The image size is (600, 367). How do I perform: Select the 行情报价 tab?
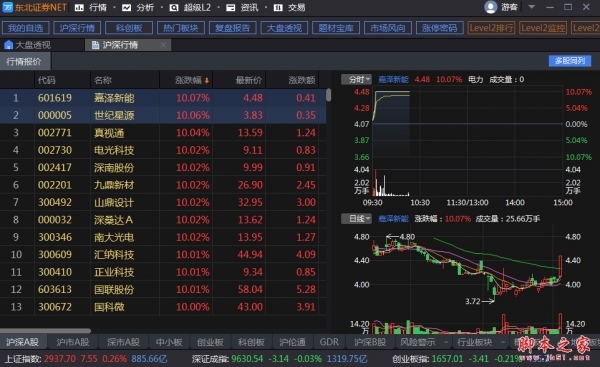pyautogui.click(x=24, y=62)
